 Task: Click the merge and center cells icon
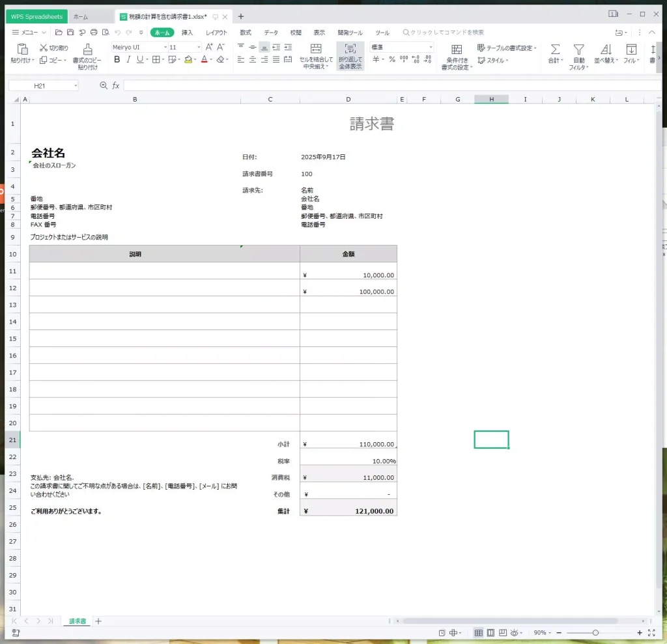316,49
